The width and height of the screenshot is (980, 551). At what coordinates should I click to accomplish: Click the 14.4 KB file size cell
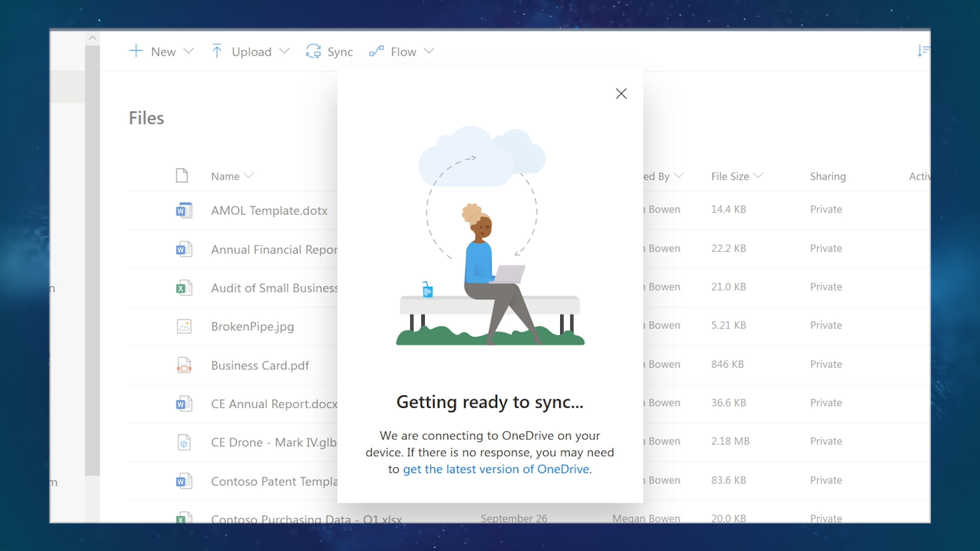pyautogui.click(x=728, y=209)
